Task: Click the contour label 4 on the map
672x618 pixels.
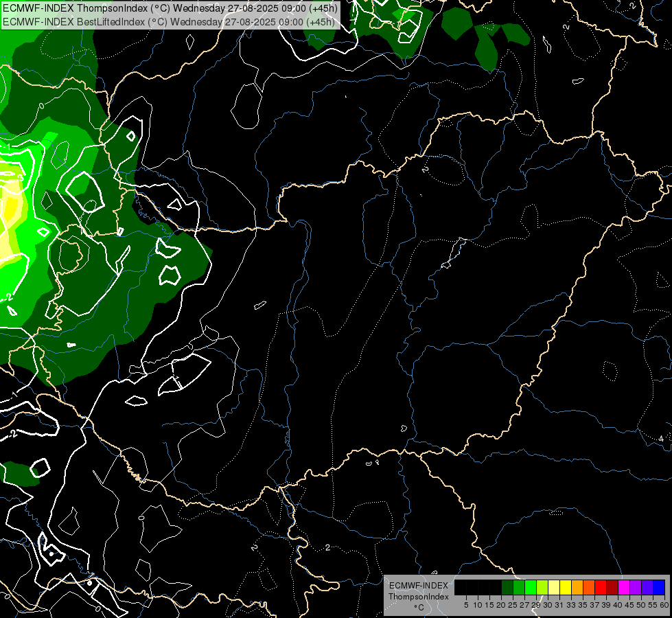Action: pos(661,438)
